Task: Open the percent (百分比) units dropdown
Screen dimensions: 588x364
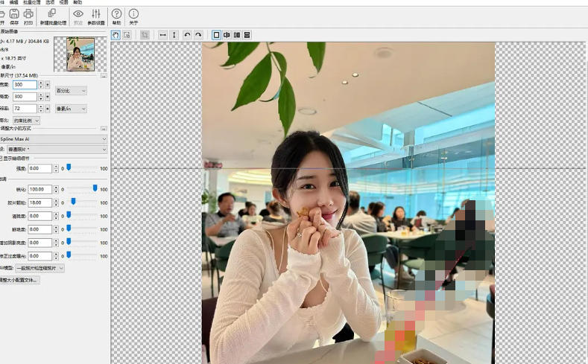Action: coord(71,91)
